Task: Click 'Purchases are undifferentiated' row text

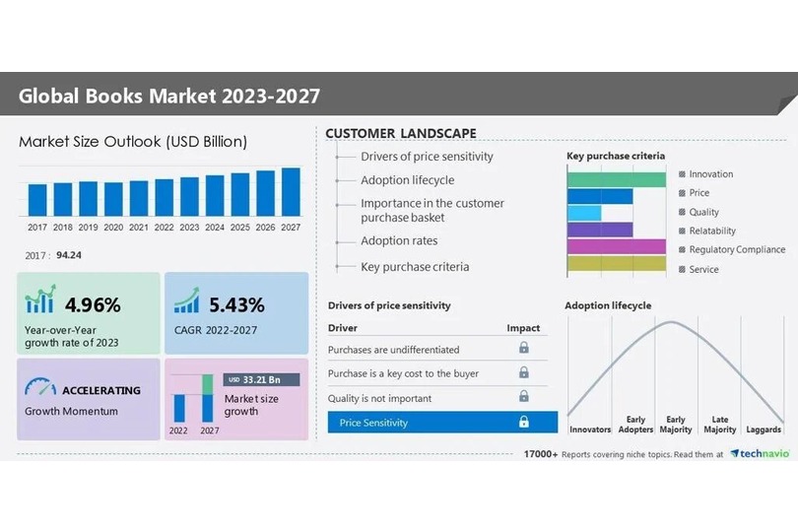Action: [393, 350]
